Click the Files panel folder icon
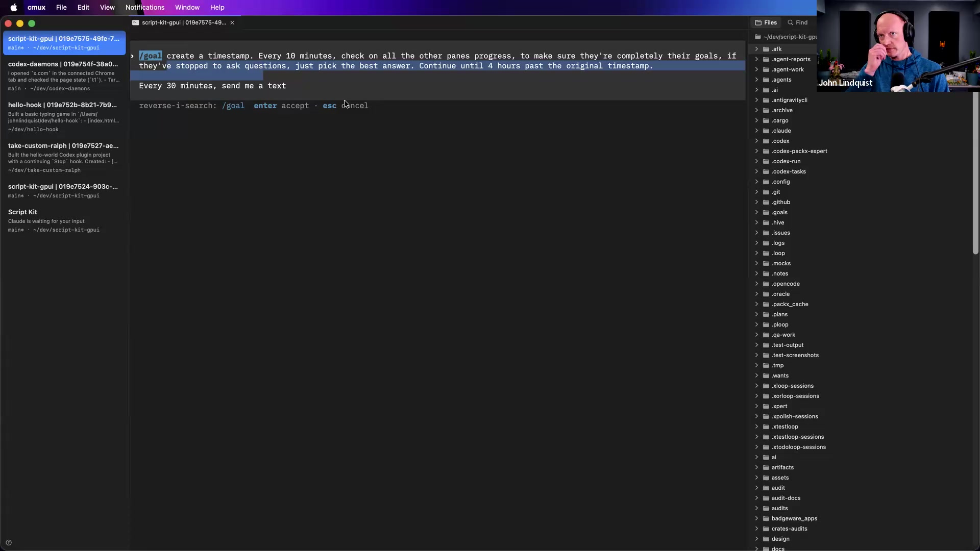The height and width of the screenshot is (551, 980). 758,22
